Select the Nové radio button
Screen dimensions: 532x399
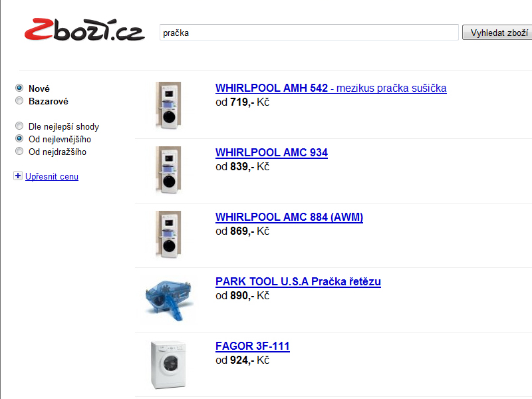19,88
